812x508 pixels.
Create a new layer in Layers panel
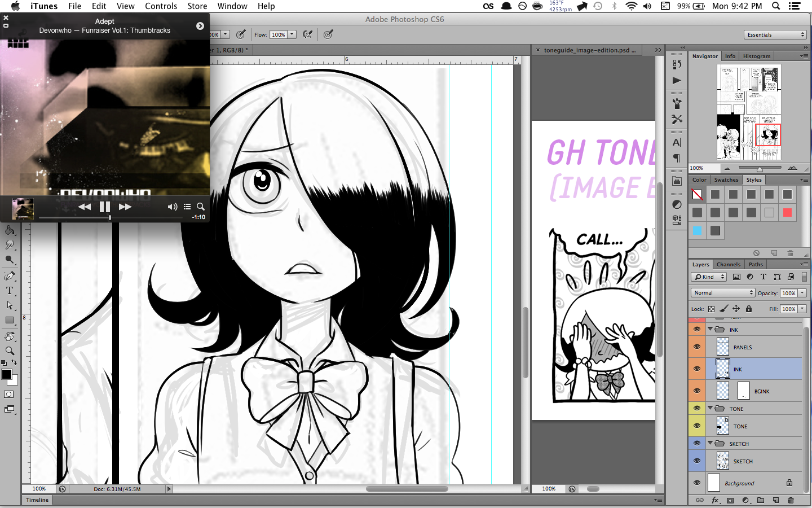(x=776, y=500)
